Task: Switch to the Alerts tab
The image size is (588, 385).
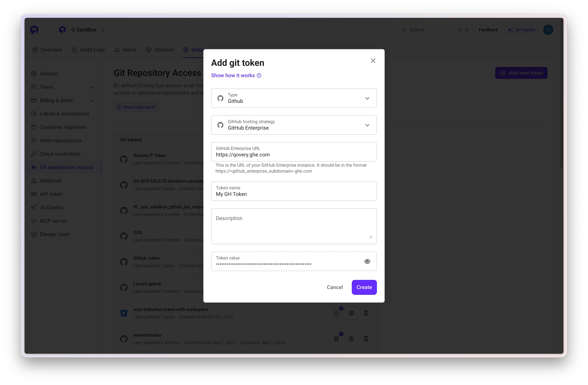Action: click(125, 50)
